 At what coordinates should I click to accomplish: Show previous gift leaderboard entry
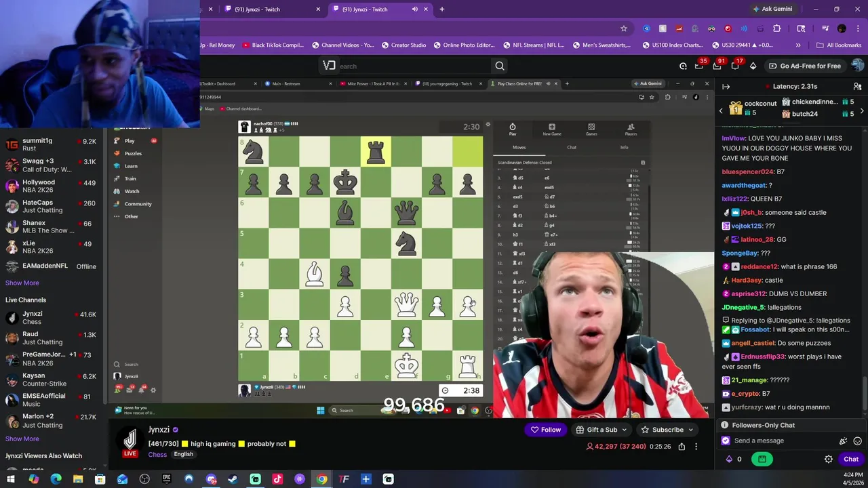(721, 110)
